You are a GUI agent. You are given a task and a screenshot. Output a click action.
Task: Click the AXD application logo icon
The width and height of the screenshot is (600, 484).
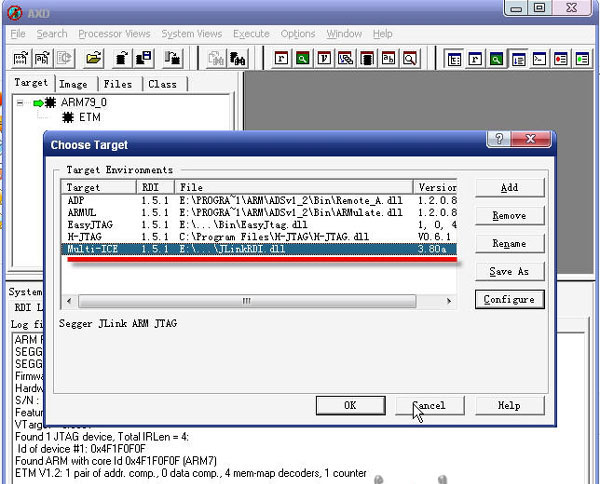tap(15, 13)
